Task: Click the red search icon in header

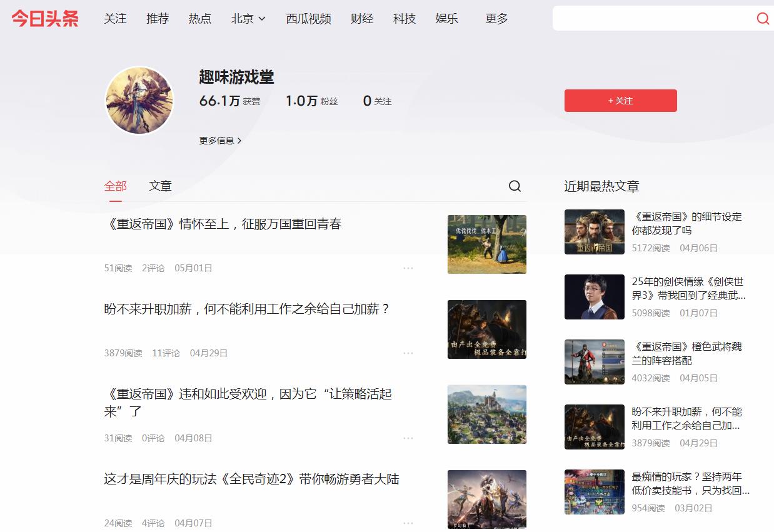Action: point(763,19)
